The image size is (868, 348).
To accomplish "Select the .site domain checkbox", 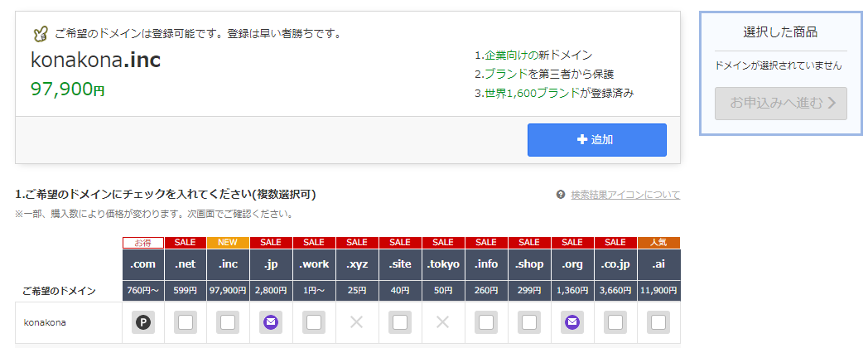I will pyautogui.click(x=400, y=322).
